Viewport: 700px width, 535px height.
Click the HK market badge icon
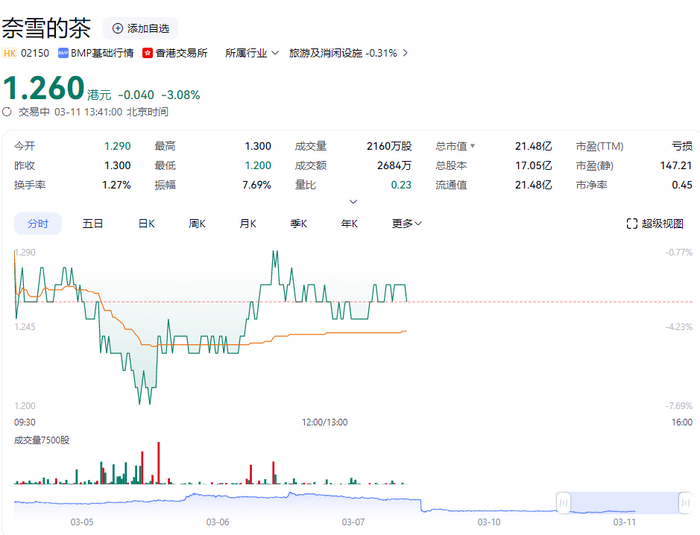pos(10,53)
